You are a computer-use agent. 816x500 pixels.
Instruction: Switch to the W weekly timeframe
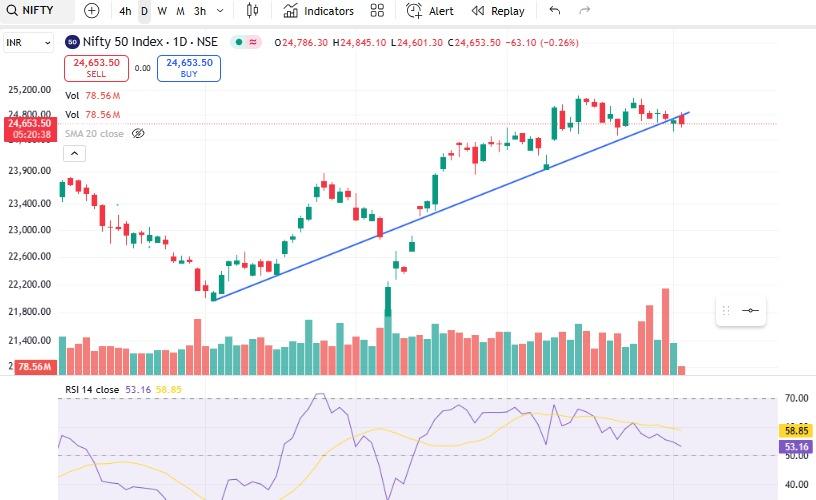(162, 11)
